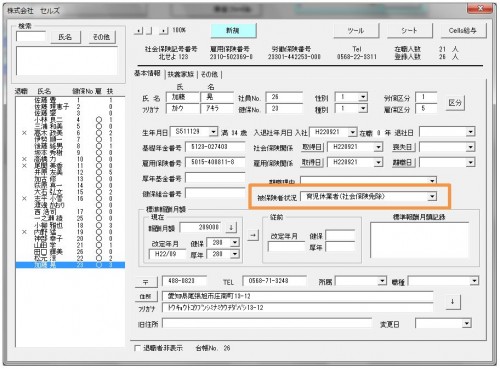This screenshot has width=500, height=369.
Task: Open the 退社日 dropdown
Action: pyautogui.click(x=470, y=132)
